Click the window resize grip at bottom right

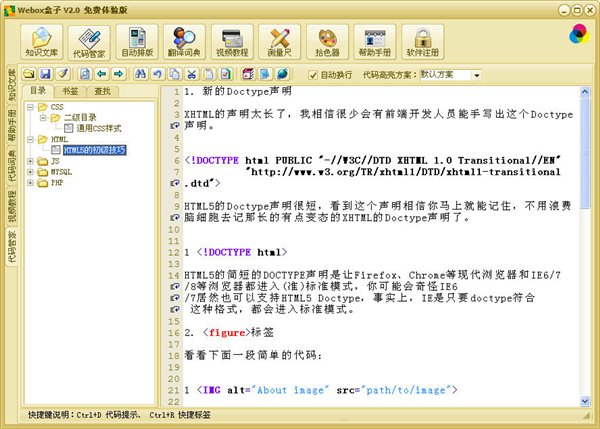[x=586, y=415]
